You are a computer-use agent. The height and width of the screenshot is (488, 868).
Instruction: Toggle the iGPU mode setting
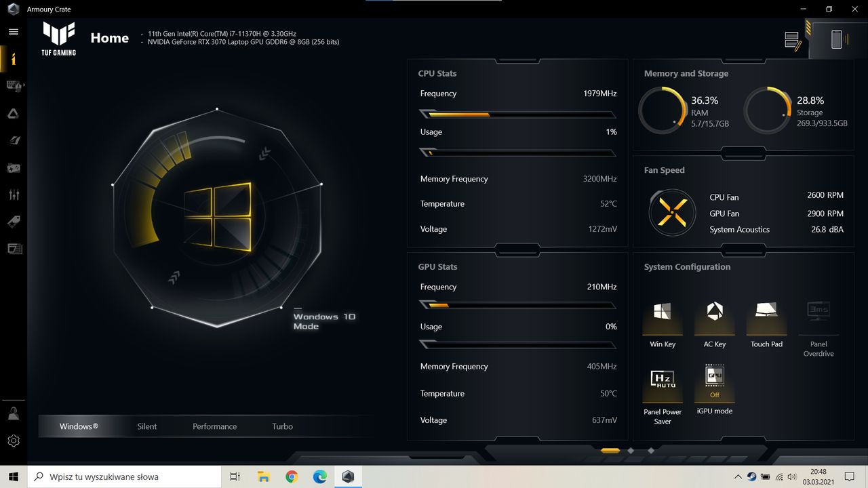pos(715,389)
